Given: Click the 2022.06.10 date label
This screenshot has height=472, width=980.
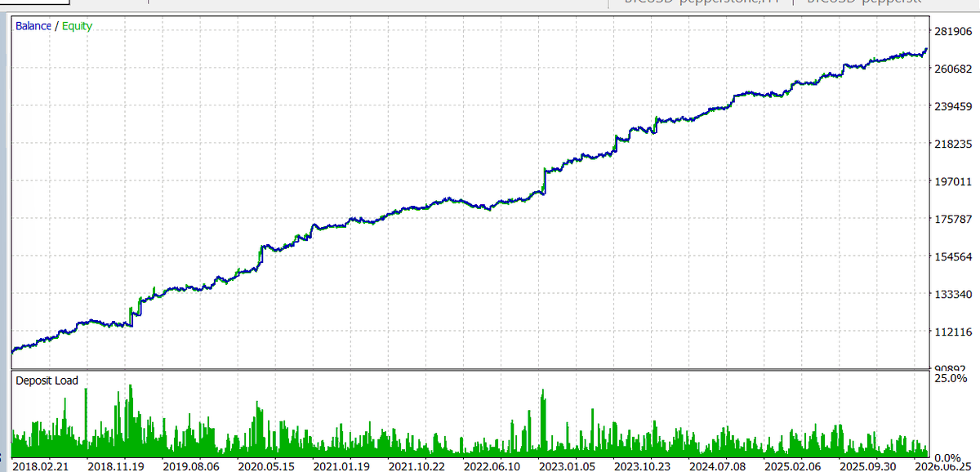Looking at the screenshot, I should (x=492, y=465).
